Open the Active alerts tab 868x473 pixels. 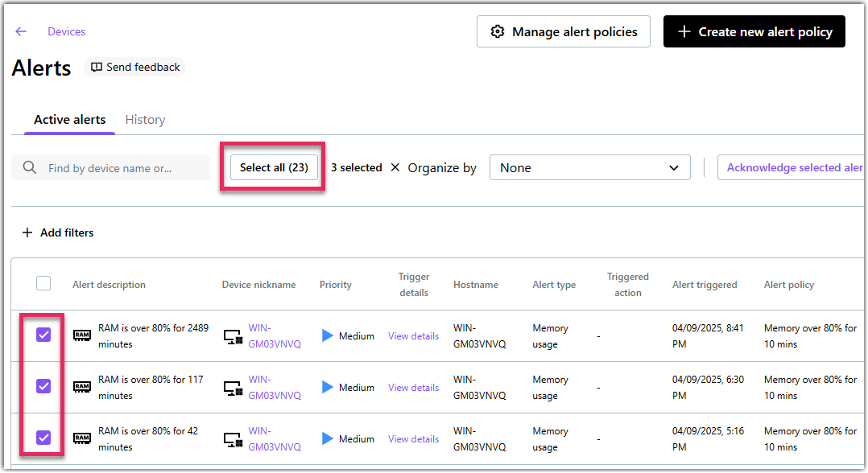(x=69, y=120)
